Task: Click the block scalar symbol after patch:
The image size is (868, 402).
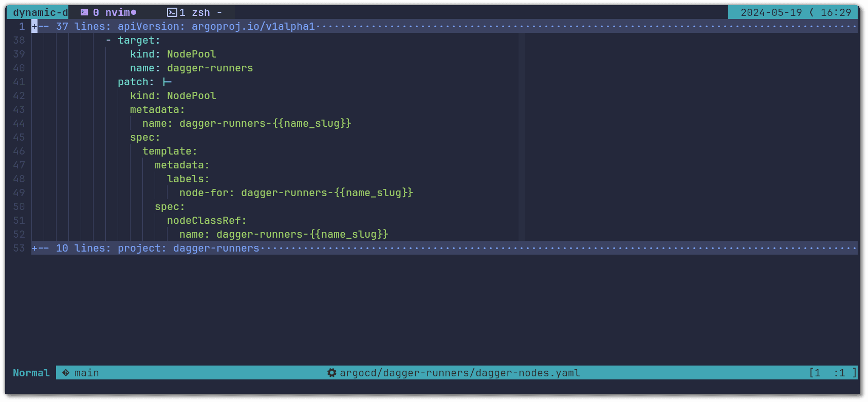Action: pos(167,82)
